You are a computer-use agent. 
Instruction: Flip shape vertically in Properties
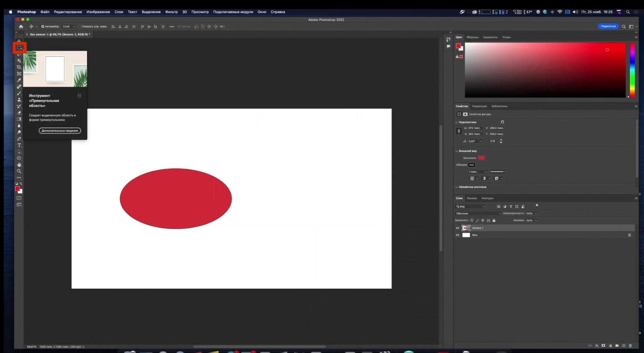[x=501, y=141]
